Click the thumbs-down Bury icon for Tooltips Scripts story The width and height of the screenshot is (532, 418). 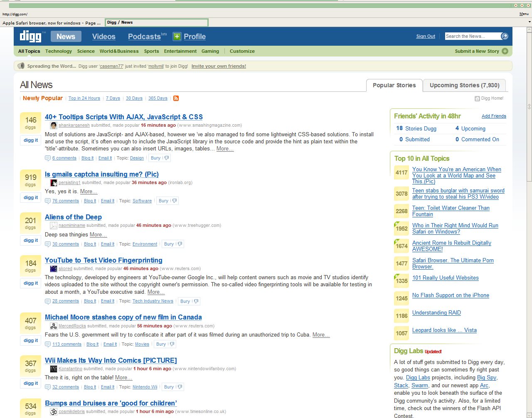point(167,158)
